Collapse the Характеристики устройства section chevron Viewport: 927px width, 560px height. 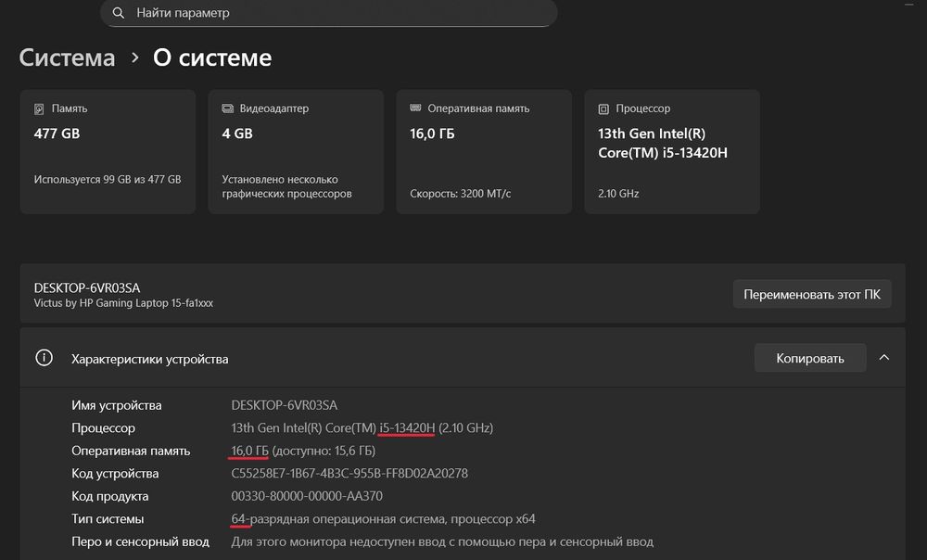[884, 357]
